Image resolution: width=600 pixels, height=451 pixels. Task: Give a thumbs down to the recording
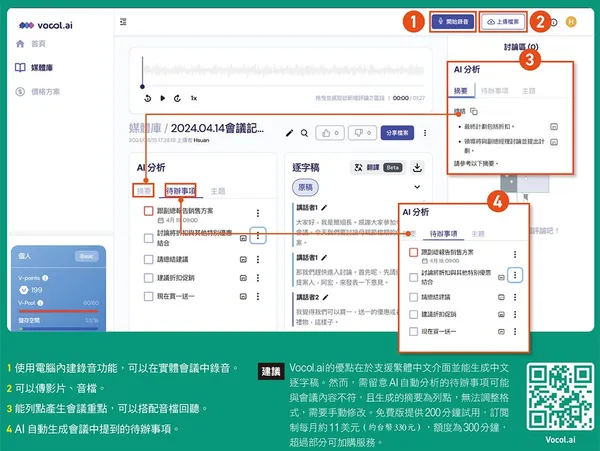[362, 133]
